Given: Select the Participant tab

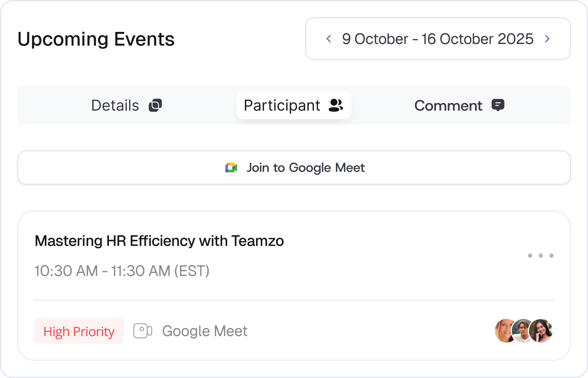Looking at the screenshot, I should (294, 105).
